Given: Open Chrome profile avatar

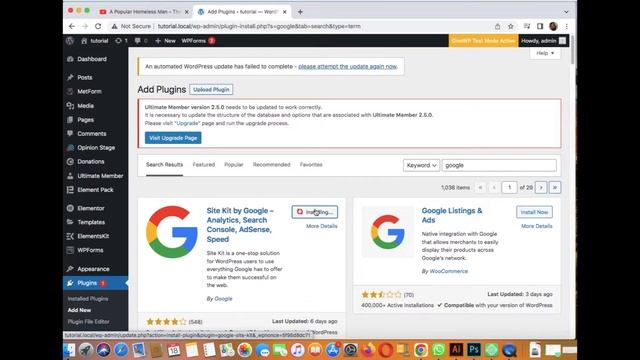Looking at the screenshot, I should (553, 26).
